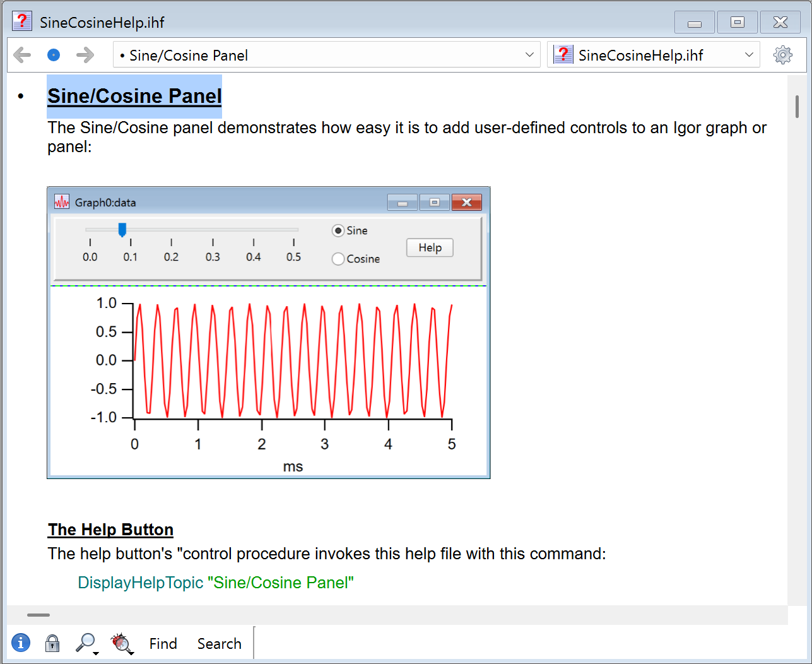Click the blue info icon

point(21,643)
